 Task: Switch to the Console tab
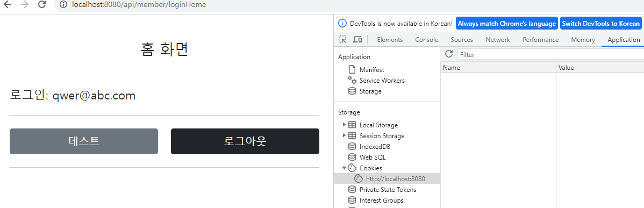click(426, 40)
